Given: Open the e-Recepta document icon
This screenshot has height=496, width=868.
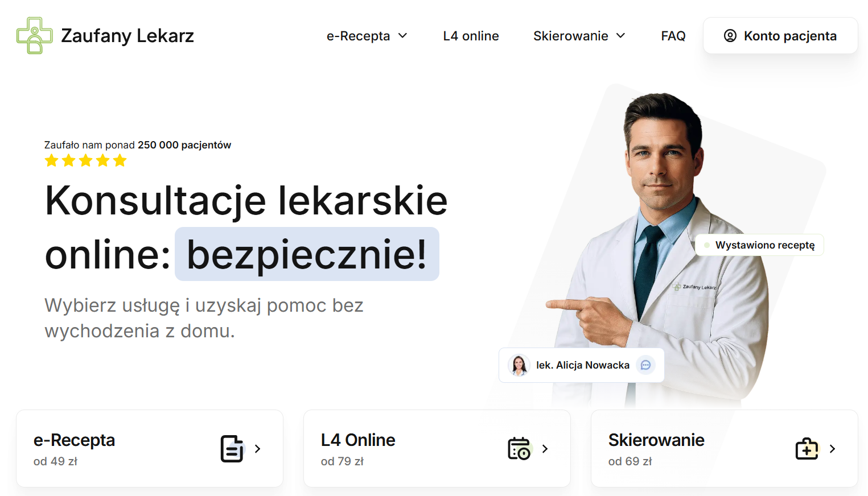Looking at the screenshot, I should click(232, 448).
